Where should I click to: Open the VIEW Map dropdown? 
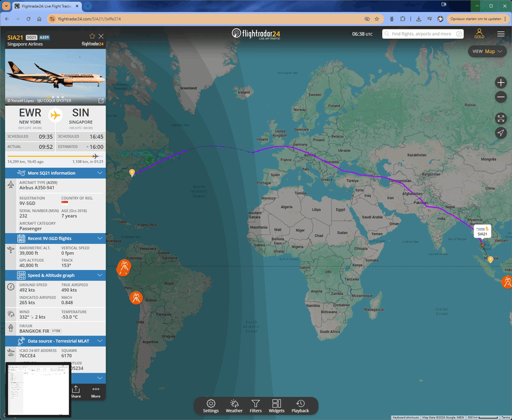(487, 51)
